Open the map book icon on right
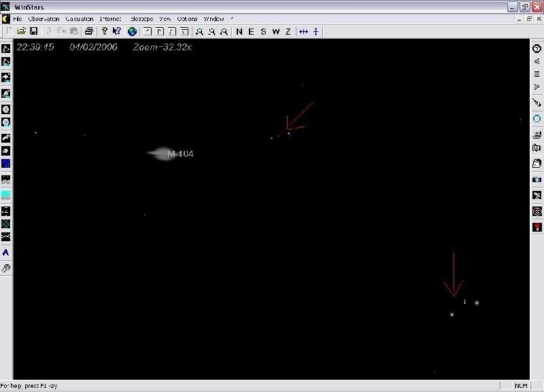The image size is (544, 392). pyautogui.click(x=537, y=148)
